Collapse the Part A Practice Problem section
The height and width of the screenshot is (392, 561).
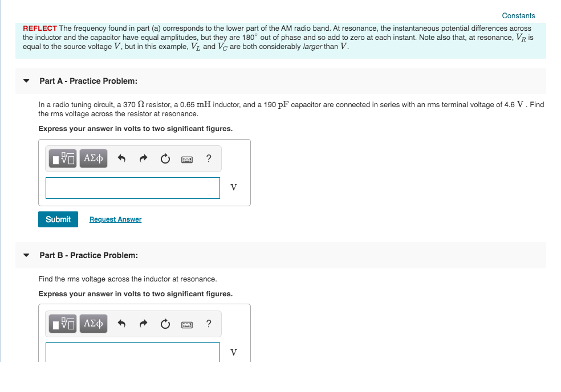[26, 81]
